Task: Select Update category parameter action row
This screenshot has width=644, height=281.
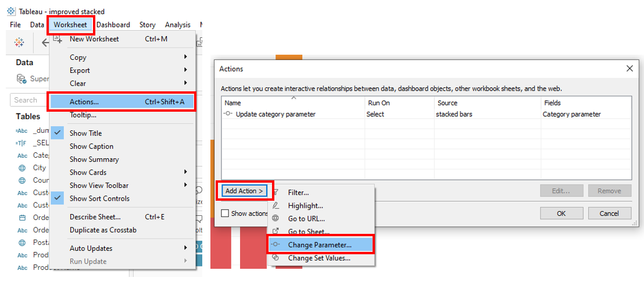Action: tap(426, 114)
